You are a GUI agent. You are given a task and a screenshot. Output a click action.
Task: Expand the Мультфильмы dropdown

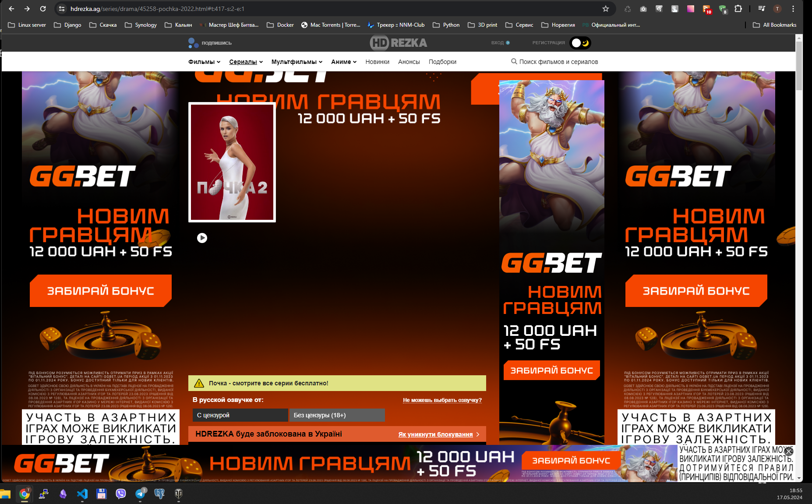(x=297, y=62)
